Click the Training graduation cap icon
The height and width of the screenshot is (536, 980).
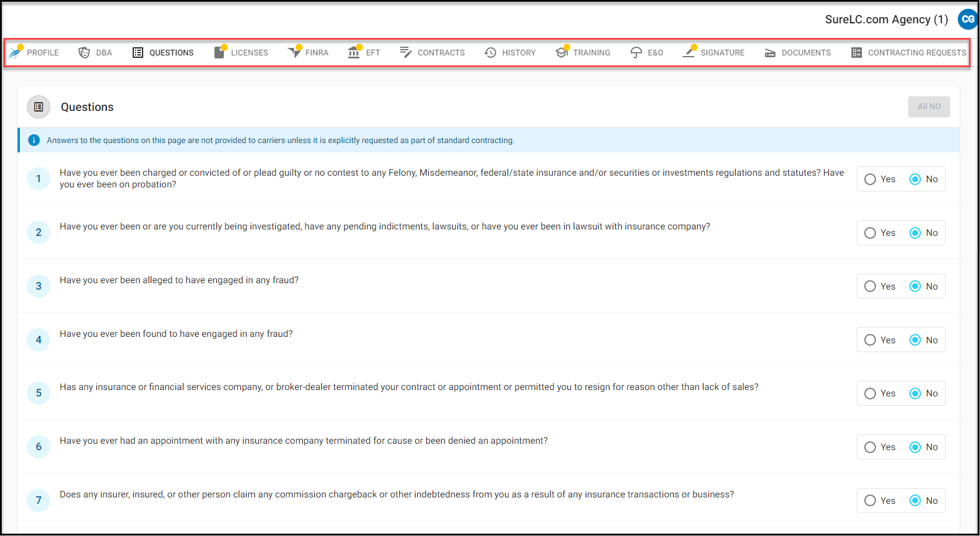pyautogui.click(x=562, y=53)
